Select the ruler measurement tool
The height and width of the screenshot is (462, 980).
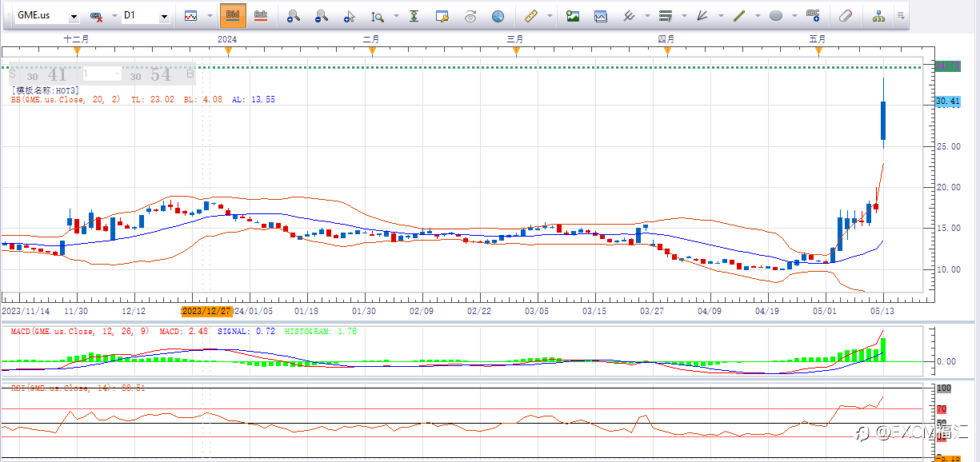click(x=530, y=16)
